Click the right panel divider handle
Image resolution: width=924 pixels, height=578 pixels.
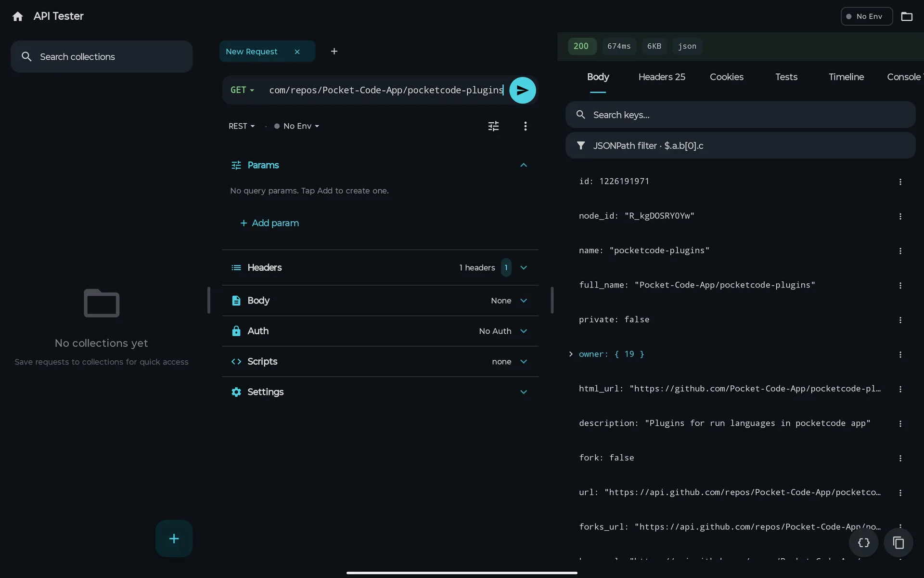coord(552,300)
